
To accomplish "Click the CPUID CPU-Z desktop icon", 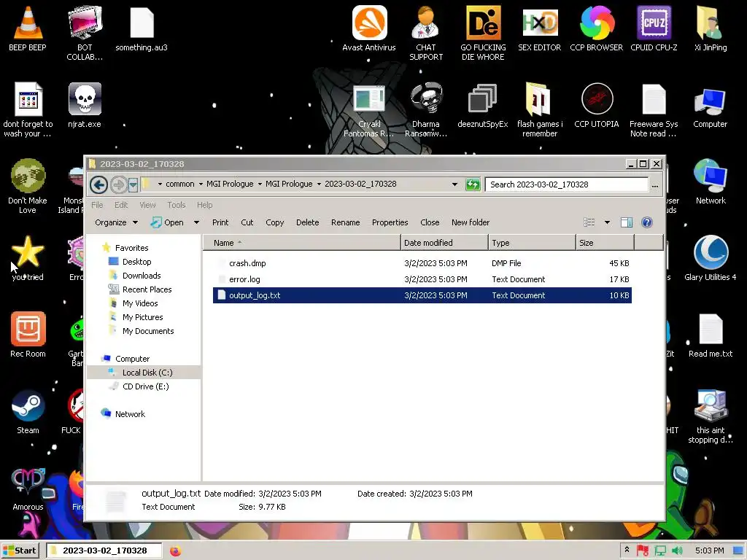I will [654, 28].
